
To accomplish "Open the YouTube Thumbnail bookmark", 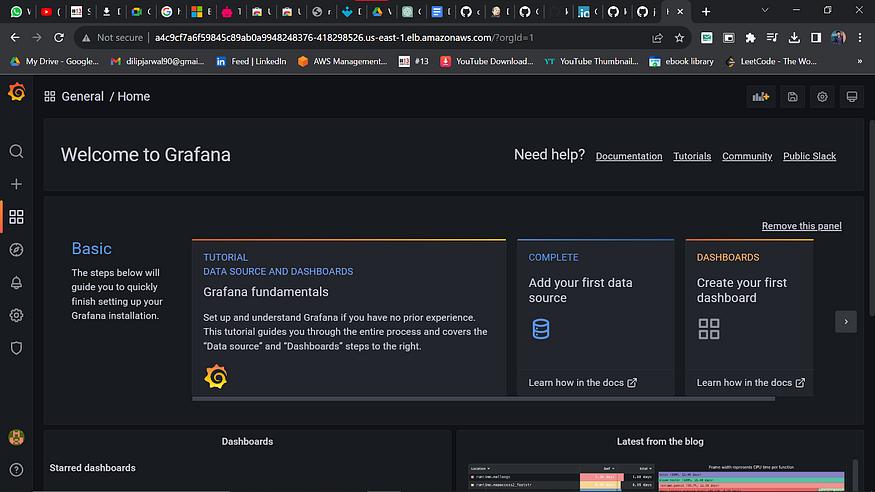I will click(592, 61).
